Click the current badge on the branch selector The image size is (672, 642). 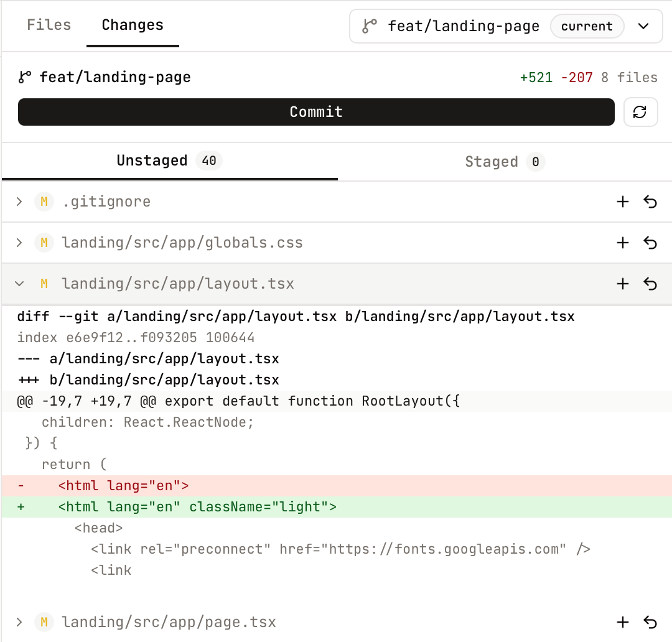[587, 26]
